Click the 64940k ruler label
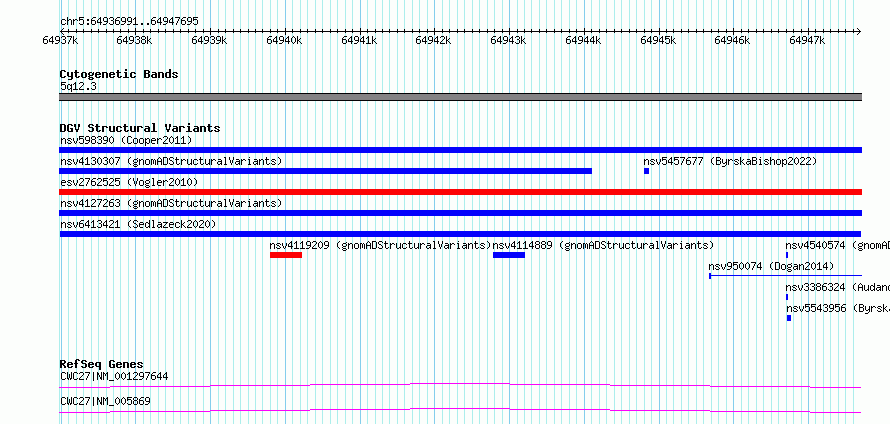Screen dimensions: 890x424 284,40
